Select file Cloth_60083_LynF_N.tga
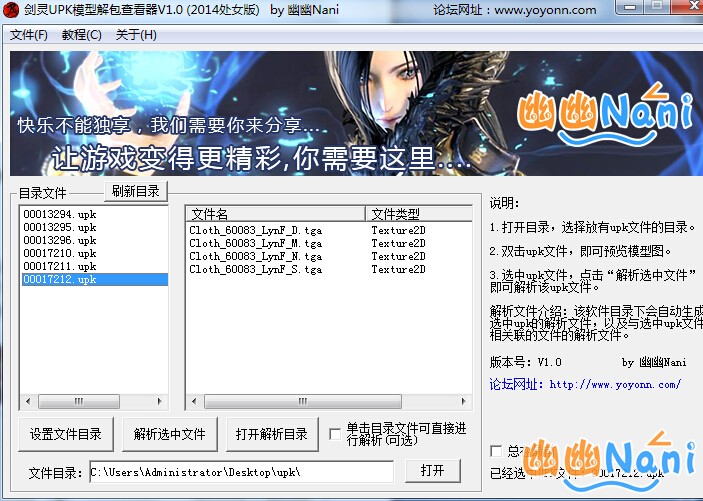 coord(256,257)
